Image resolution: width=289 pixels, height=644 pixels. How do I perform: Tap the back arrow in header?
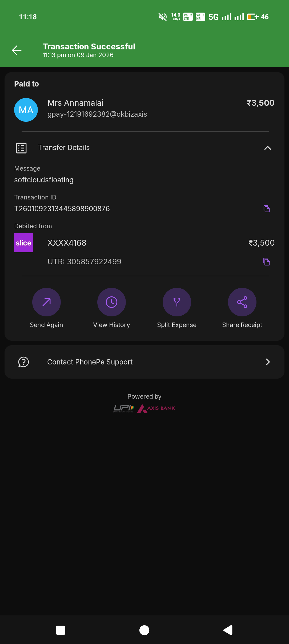point(17,50)
